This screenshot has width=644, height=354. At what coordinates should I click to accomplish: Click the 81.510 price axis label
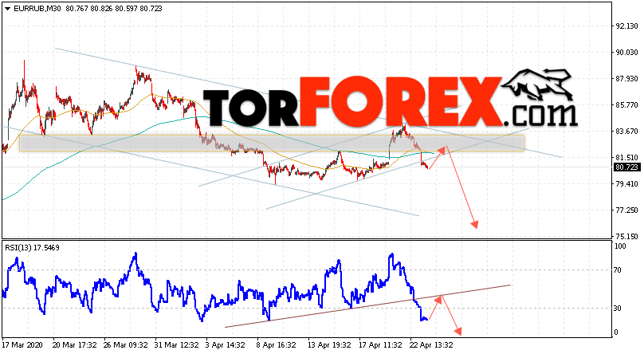[x=626, y=157]
